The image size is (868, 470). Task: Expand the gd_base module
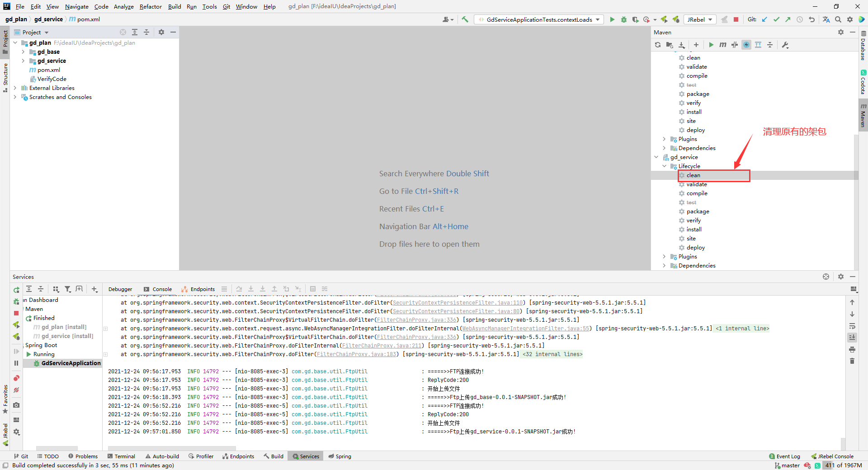pos(23,52)
